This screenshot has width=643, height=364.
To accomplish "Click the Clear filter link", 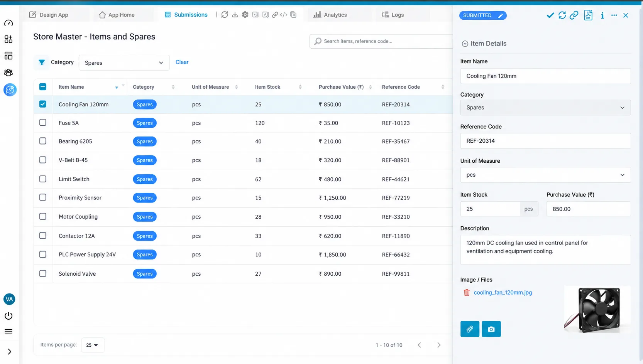I will coord(182,62).
